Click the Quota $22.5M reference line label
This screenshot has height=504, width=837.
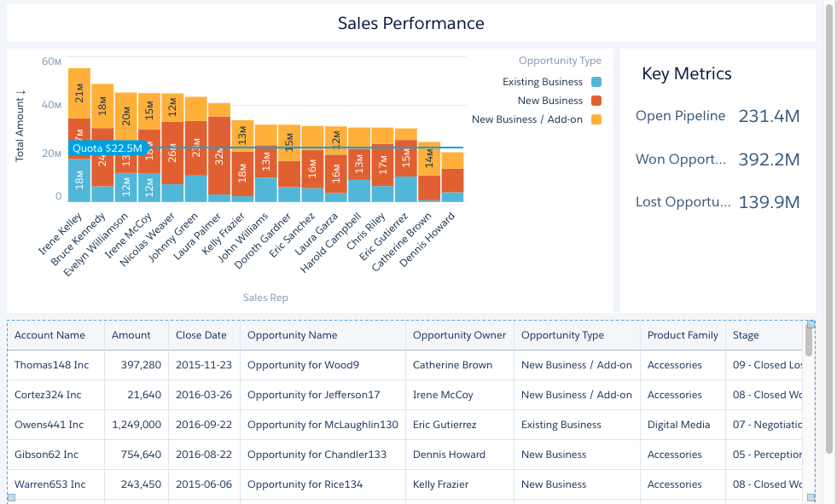(x=108, y=148)
